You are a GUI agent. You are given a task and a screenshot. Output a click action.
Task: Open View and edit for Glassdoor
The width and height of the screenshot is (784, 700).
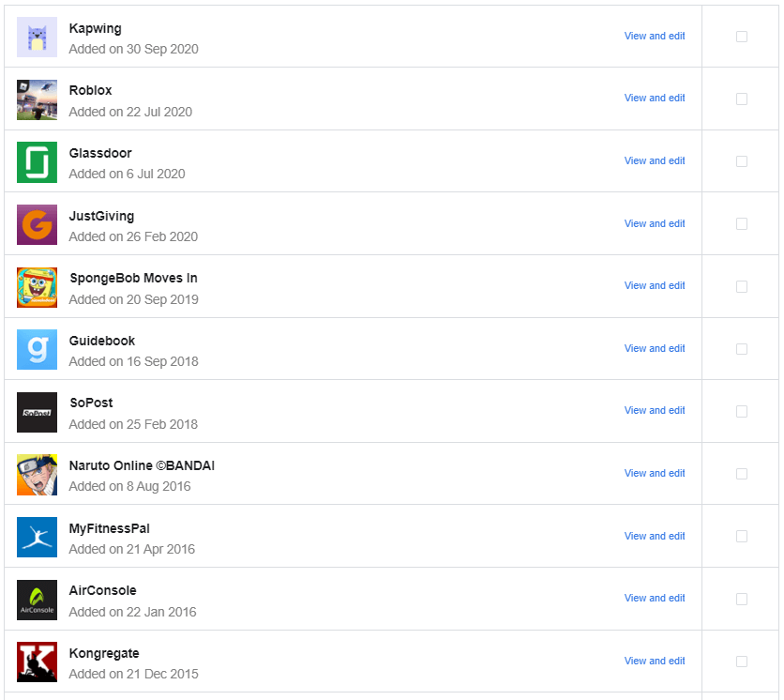654,160
